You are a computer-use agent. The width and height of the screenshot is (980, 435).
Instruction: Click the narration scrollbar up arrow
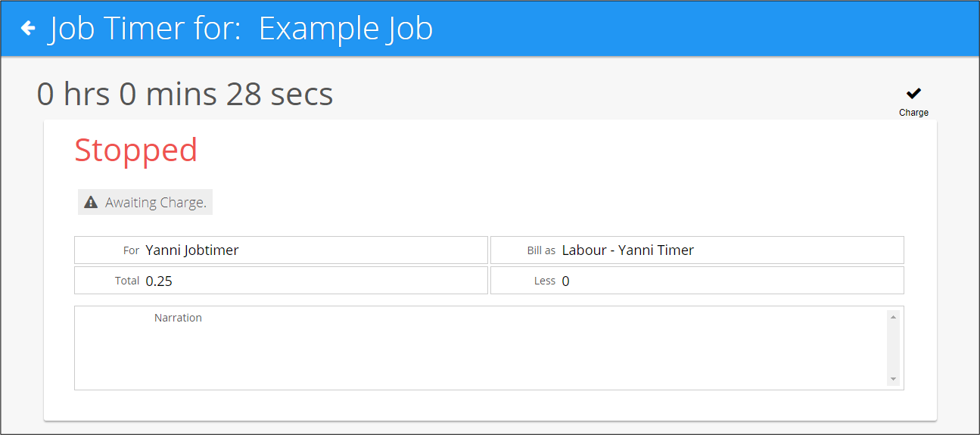point(893,317)
